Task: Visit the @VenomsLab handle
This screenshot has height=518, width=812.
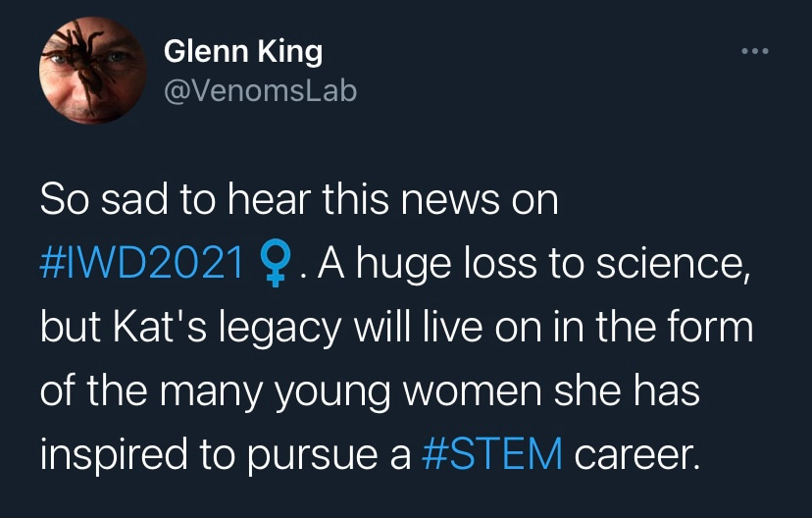Action: tap(260, 91)
